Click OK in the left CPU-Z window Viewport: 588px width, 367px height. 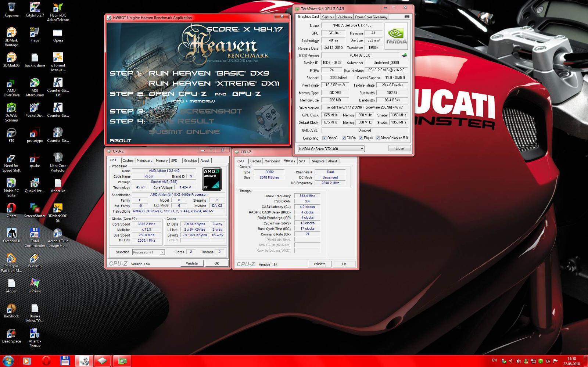coord(216,263)
